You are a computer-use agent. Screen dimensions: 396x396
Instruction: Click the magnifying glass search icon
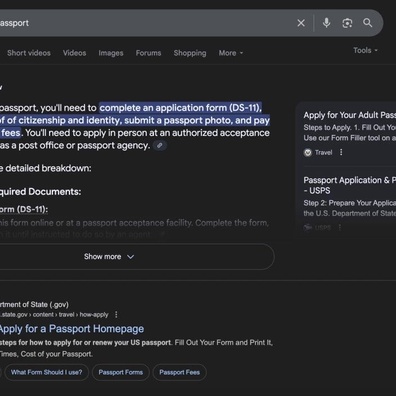(x=368, y=23)
